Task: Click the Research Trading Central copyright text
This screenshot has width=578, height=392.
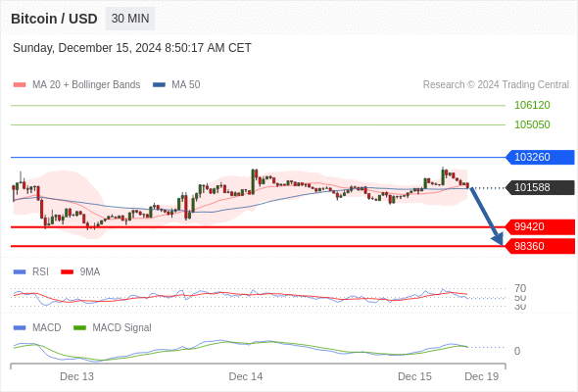Action: (496, 85)
